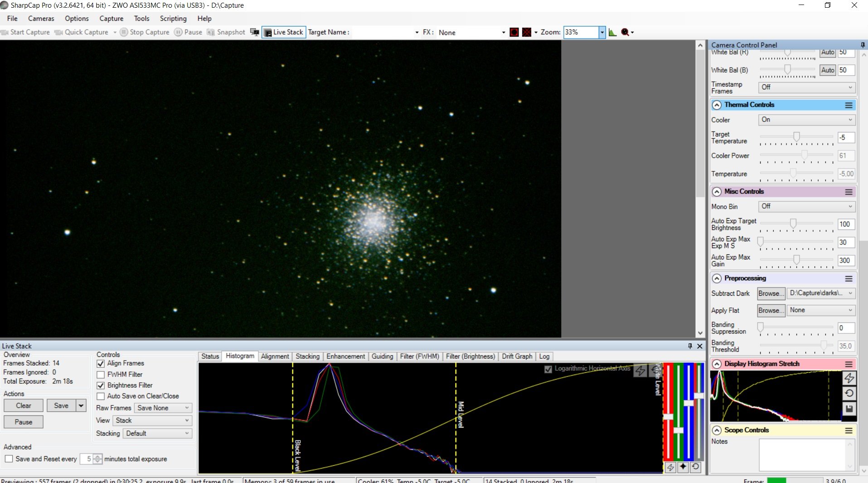Switch to the Status tab
The width and height of the screenshot is (868, 483).
[x=210, y=356]
